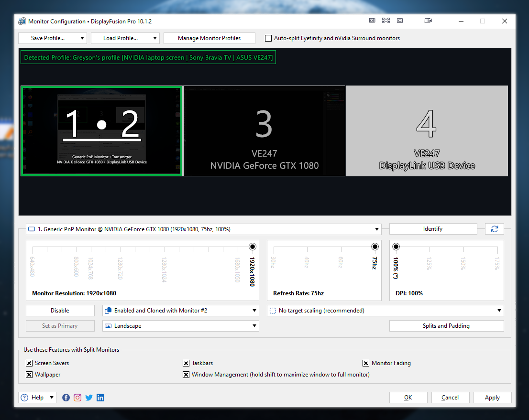Expand the No target scaling dropdown

pyautogui.click(x=499, y=311)
